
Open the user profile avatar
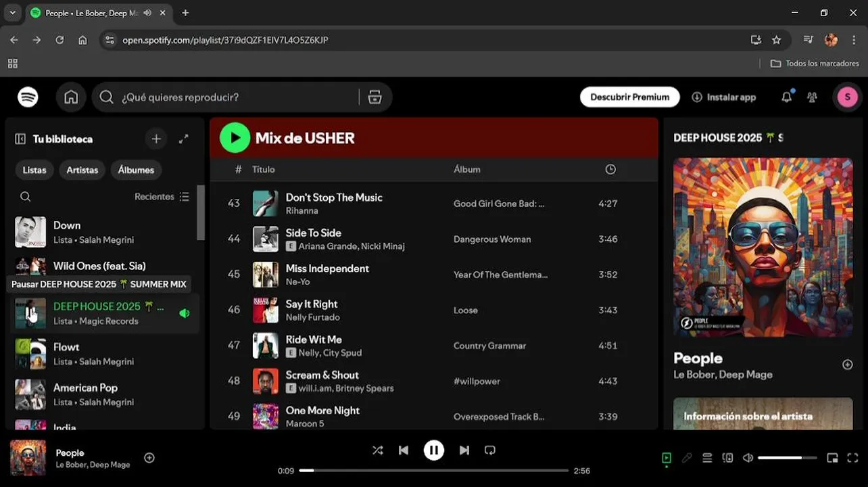[x=847, y=97]
